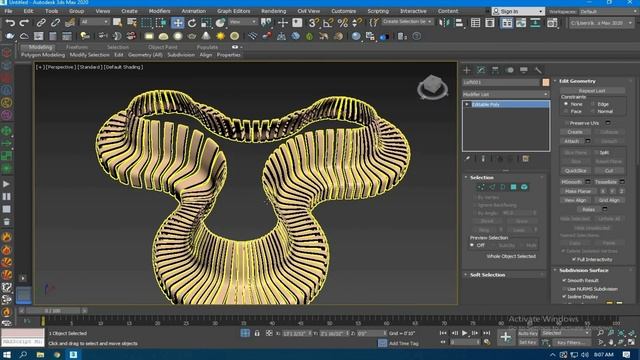This screenshot has height=360, width=640.
Task: Open the Modify command panel tab
Action: (481, 70)
